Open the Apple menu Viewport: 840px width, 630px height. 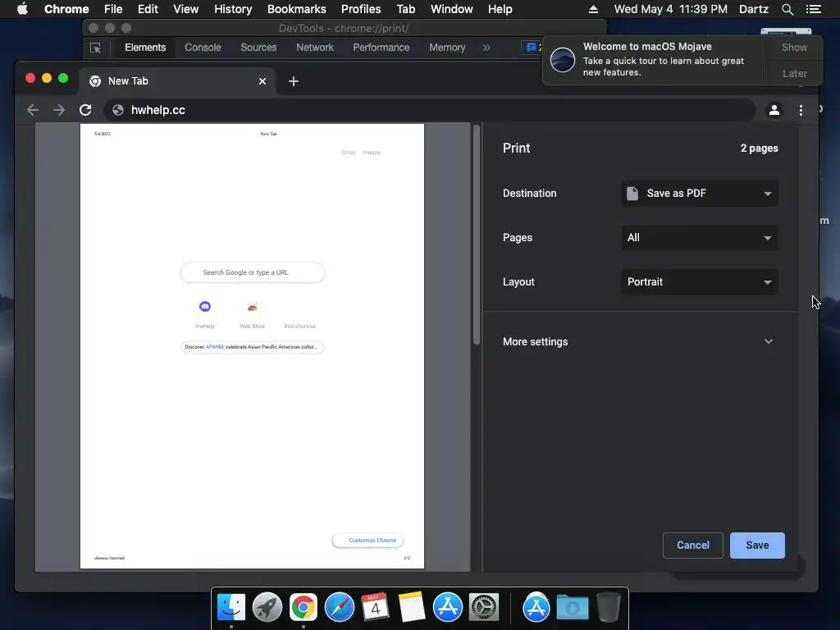[x=22, y=9]
